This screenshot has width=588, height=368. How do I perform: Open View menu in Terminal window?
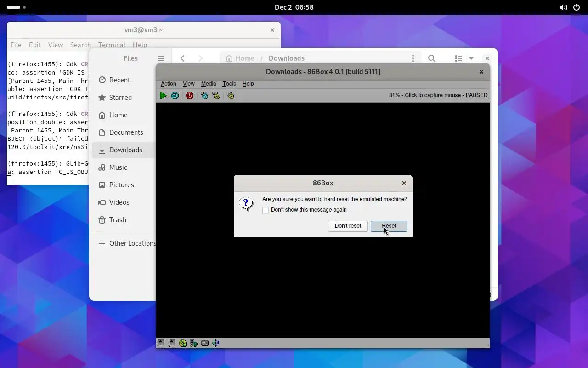tap(56, 45)
